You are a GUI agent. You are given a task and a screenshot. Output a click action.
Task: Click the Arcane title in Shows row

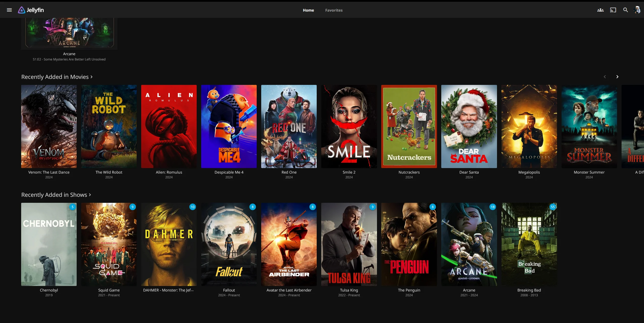point(469,290)
